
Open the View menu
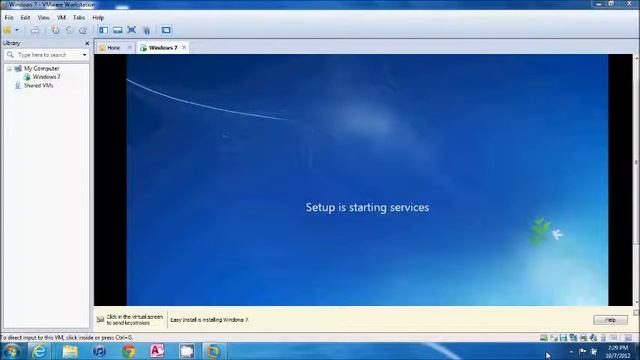[x=43, y=18]
